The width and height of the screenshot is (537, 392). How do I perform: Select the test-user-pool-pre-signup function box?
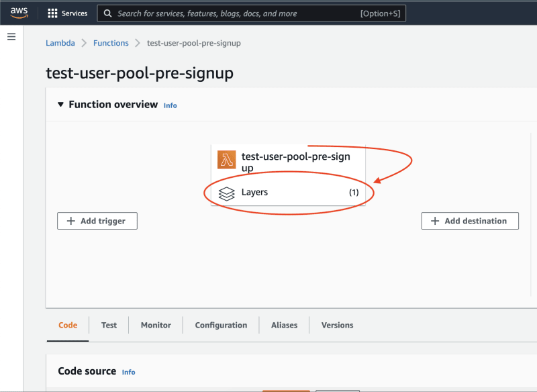[x=288, y=162]
